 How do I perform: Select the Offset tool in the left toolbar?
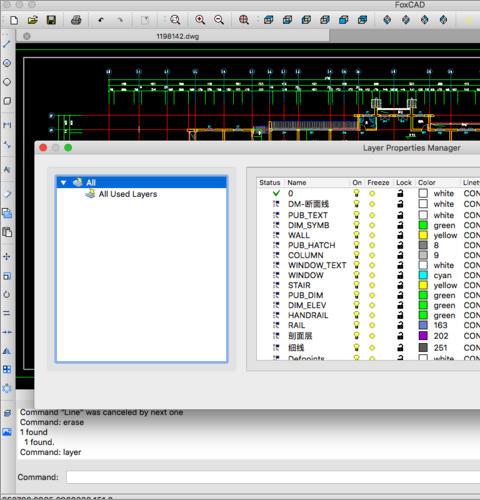tap(7, 313)
